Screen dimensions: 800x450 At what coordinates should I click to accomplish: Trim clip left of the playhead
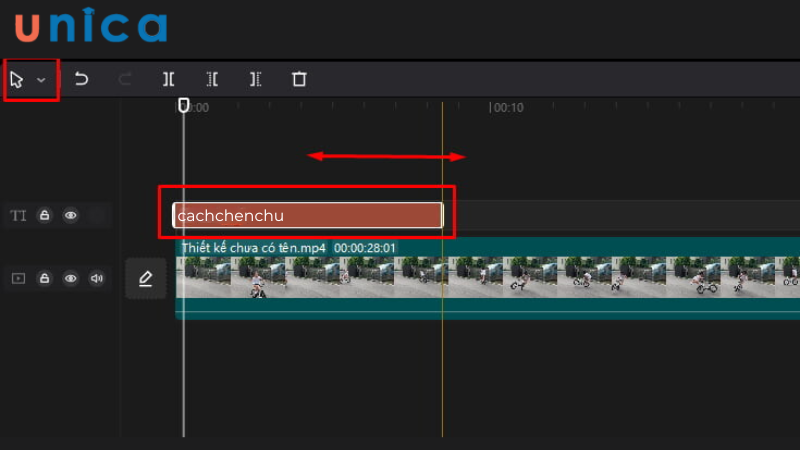coord(212,79)
